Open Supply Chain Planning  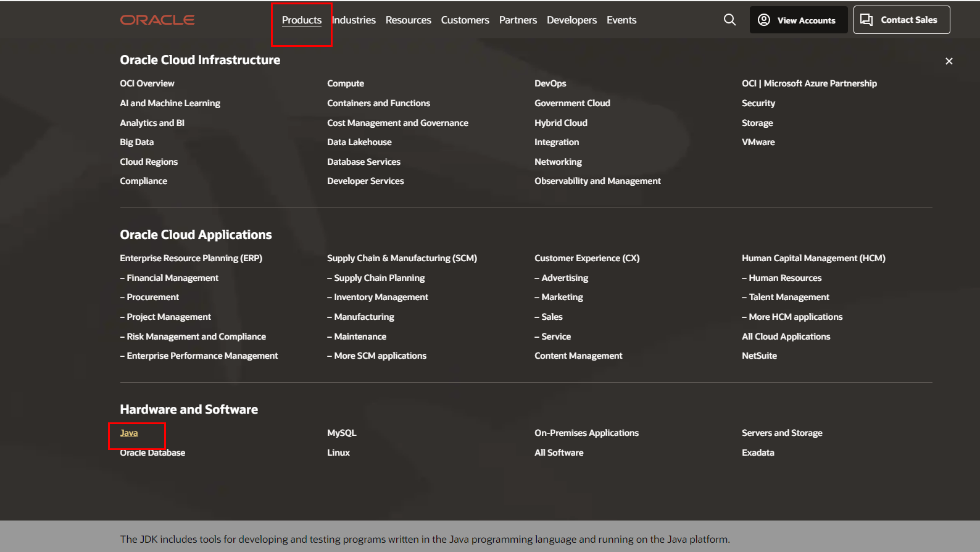click(376, 278)
